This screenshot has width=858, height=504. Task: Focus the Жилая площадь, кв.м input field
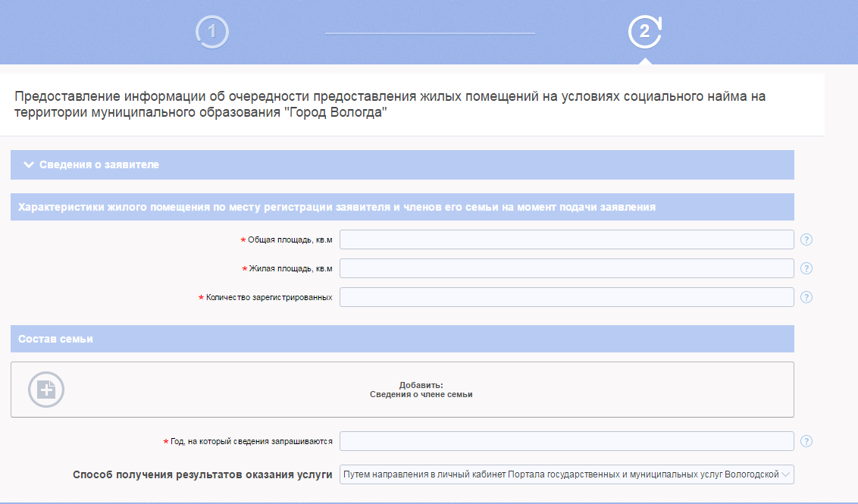[x=566, y=268]
